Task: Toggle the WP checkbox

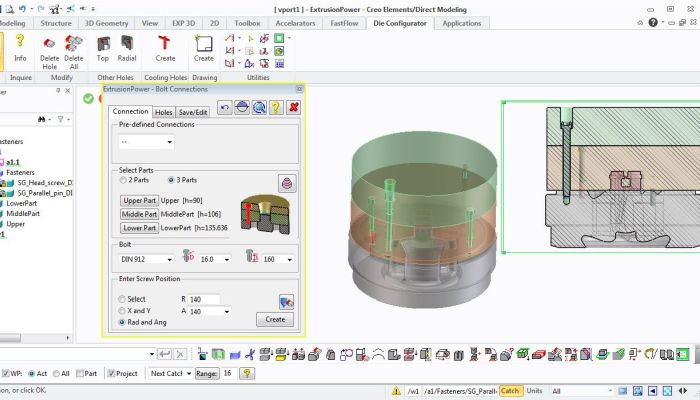Action: (5, 373)
